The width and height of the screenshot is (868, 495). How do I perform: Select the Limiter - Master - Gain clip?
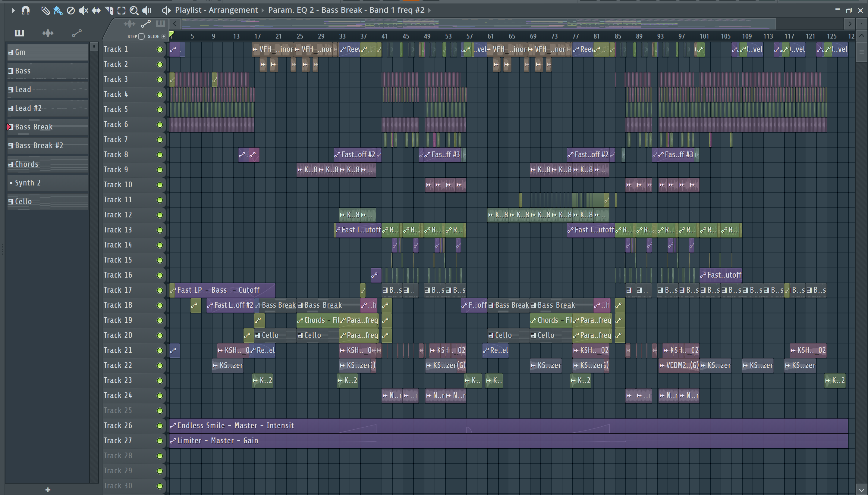[508, 441]
